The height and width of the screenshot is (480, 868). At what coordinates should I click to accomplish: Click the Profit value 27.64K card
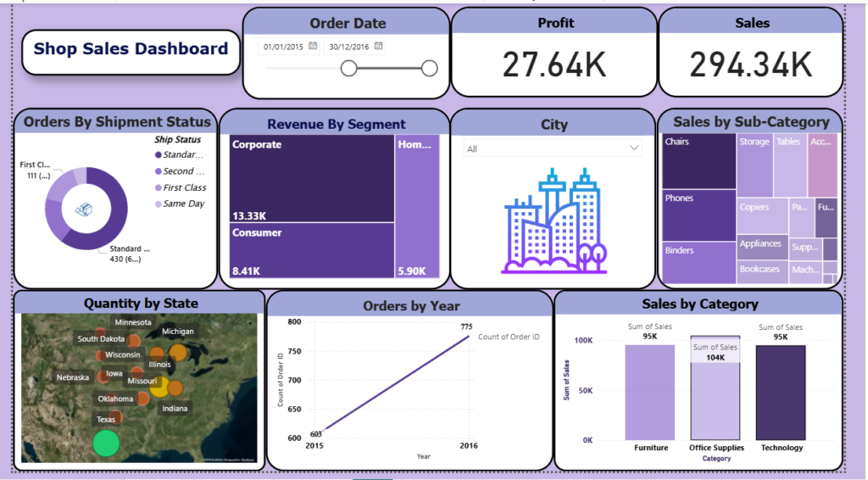click(x=554, y=64)
